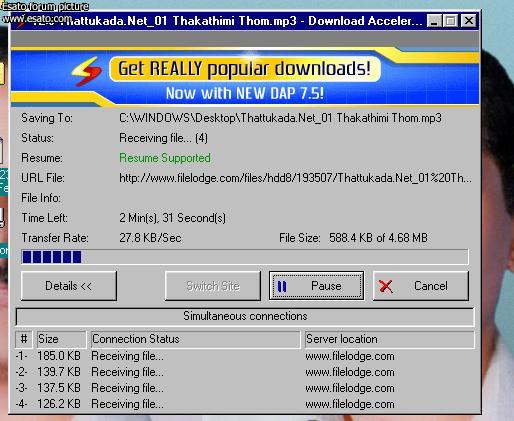Click the URL File http address value

tap(295, 178)
